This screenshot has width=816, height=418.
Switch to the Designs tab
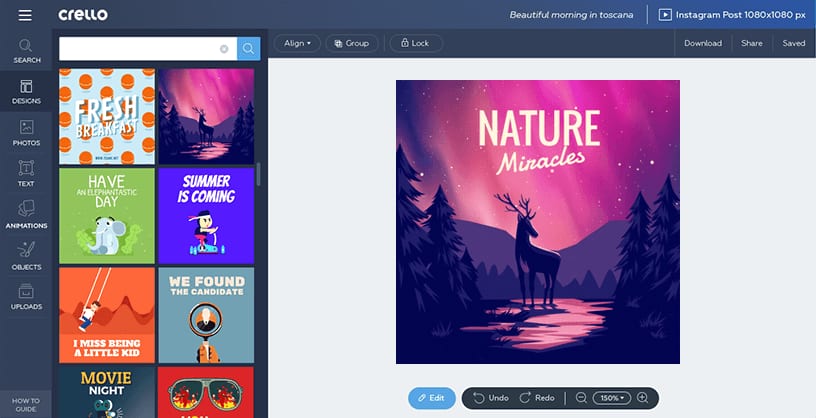tap(27, 92)
